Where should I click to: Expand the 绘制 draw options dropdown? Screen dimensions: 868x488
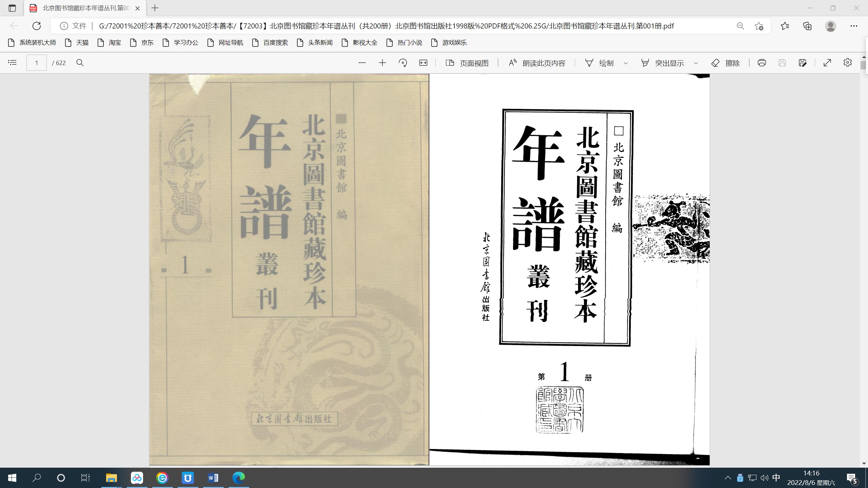[626, 63]
